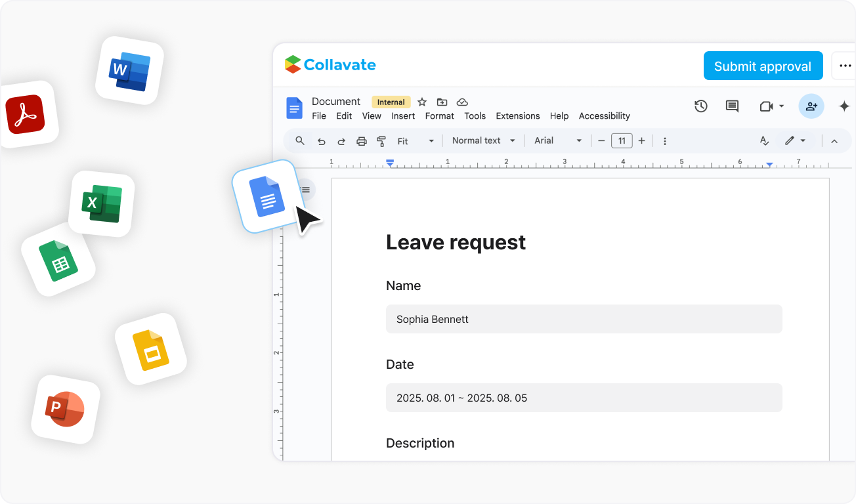Open the Google Docs home icon
Screen dimensions: 856x504
pos(294,108)
